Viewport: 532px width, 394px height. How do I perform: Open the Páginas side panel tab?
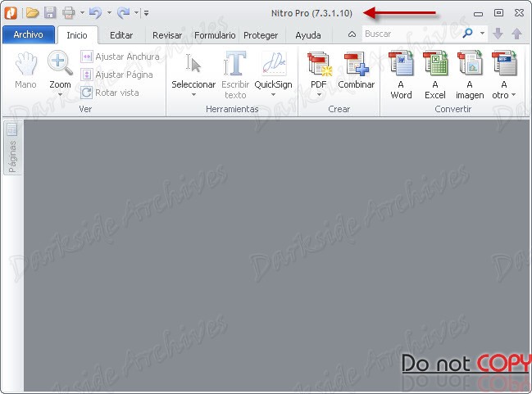pos(12,148)
